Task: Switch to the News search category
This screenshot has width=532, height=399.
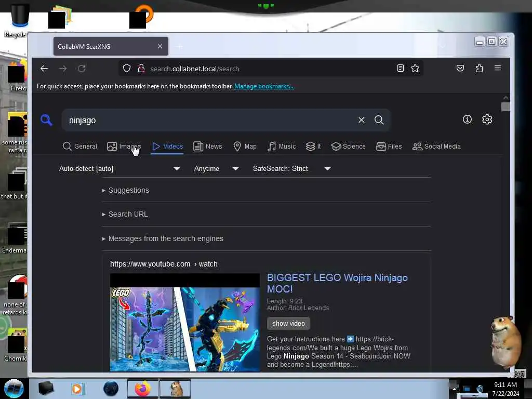Action: point(208,146)
